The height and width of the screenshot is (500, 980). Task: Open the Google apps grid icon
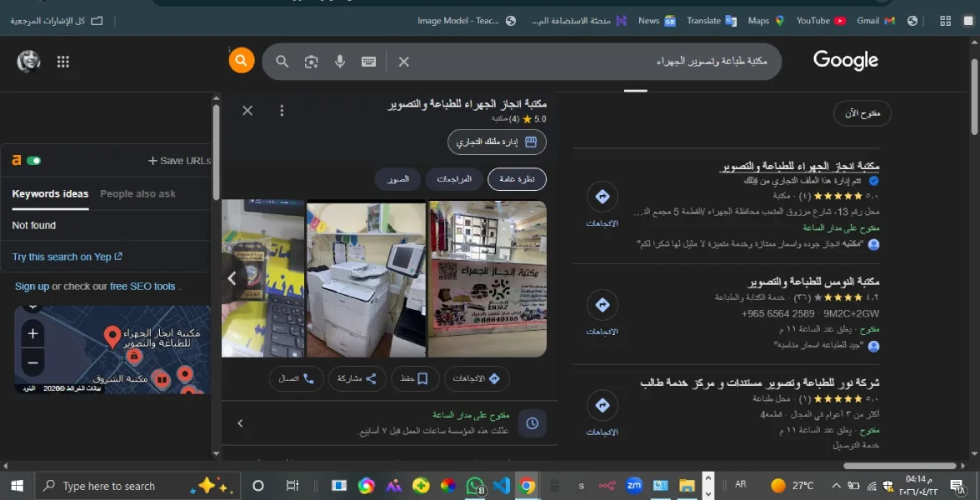[62, 62]
